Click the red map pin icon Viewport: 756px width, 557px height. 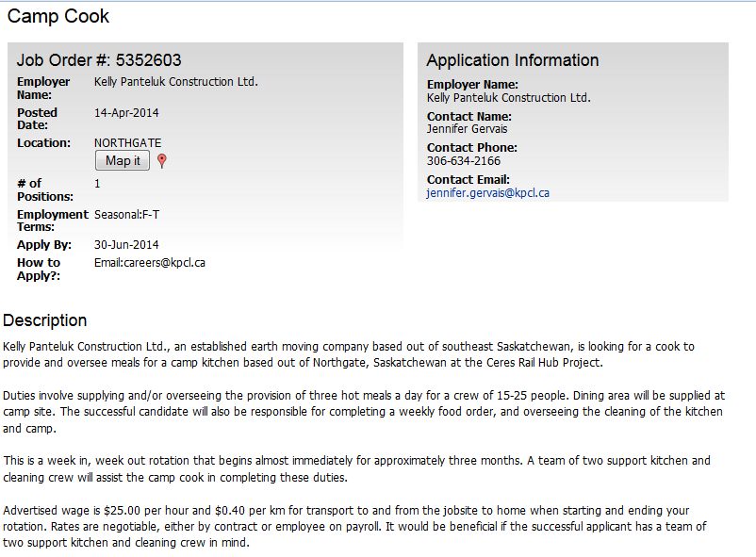(x=162, y=161)
